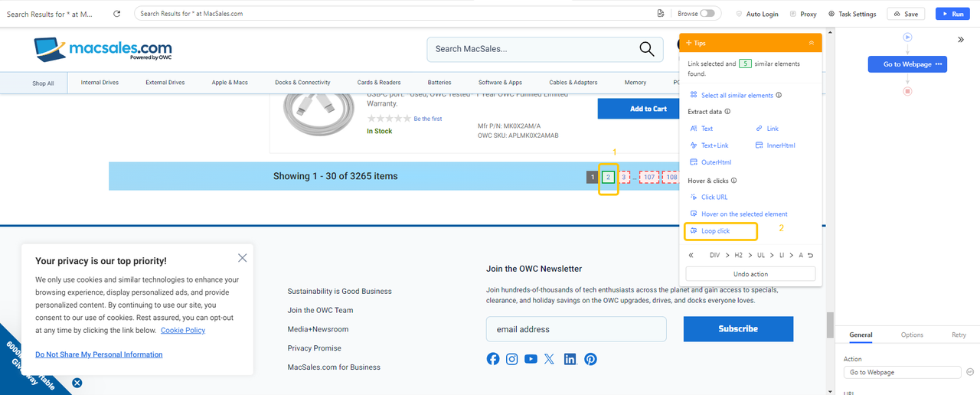Screen dimensions: 980x395
Task: Click the workflow end stop node
Action: coord(907,91)
